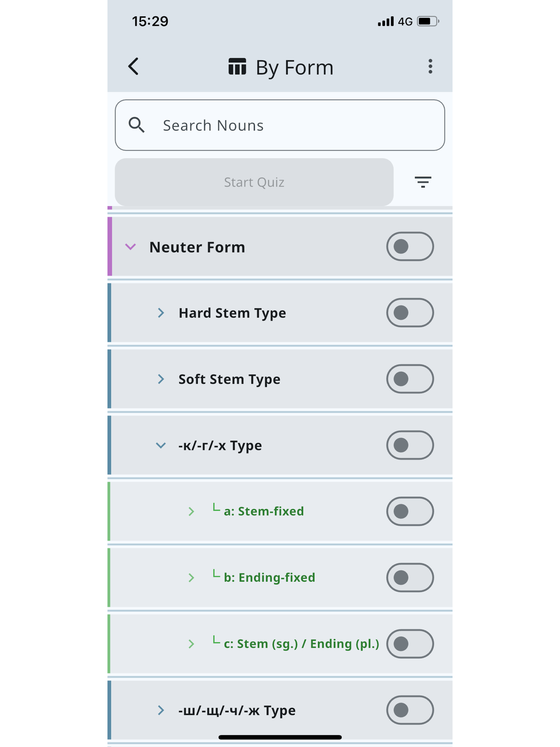Screen dimensions: 560x747
Task: Collapse the -к/-г/-х Type chevron
Action: 161,445
